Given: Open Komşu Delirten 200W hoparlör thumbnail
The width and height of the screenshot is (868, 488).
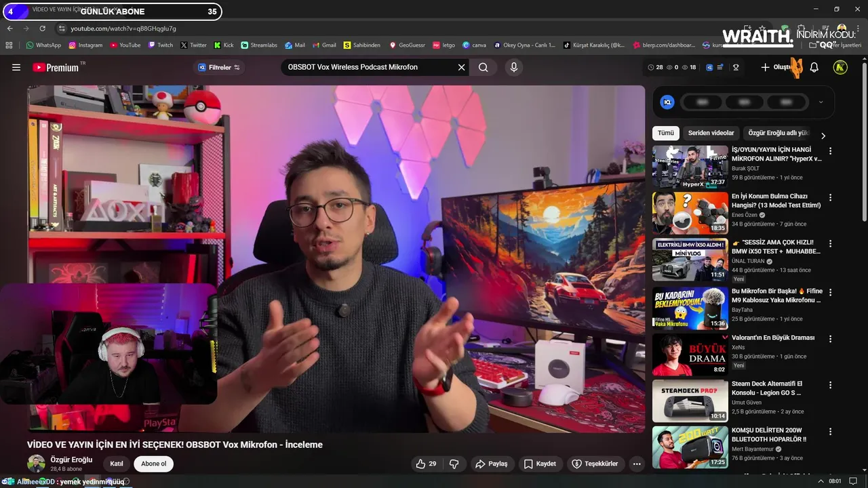Looking at the screenshot, I should coord(690,447).
